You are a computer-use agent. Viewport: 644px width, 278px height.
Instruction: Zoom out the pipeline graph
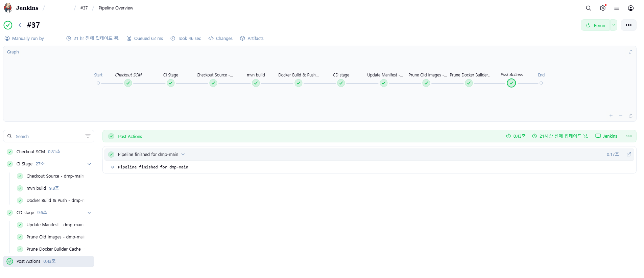(620, 116)
